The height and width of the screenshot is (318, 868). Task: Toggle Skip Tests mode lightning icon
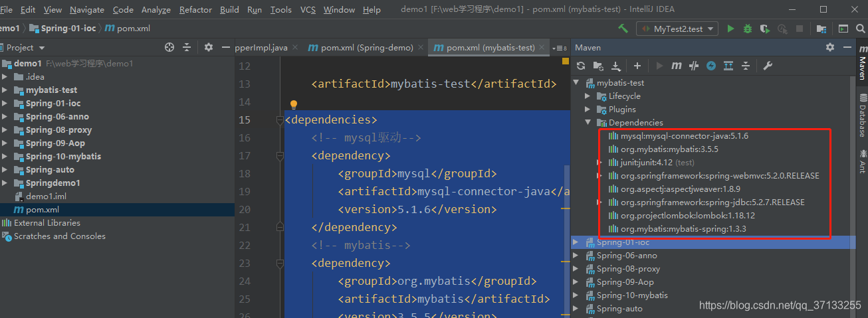(711, 66)
